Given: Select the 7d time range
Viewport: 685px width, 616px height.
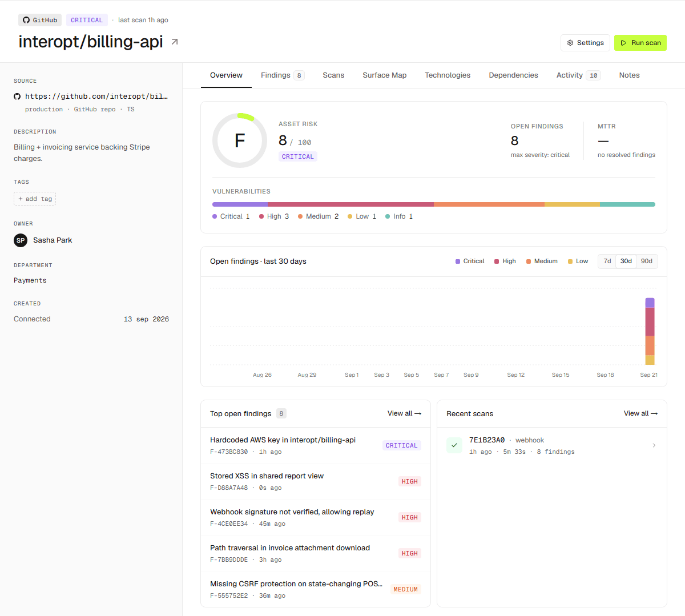Looking at the screenshot, I should click(607, 261).
